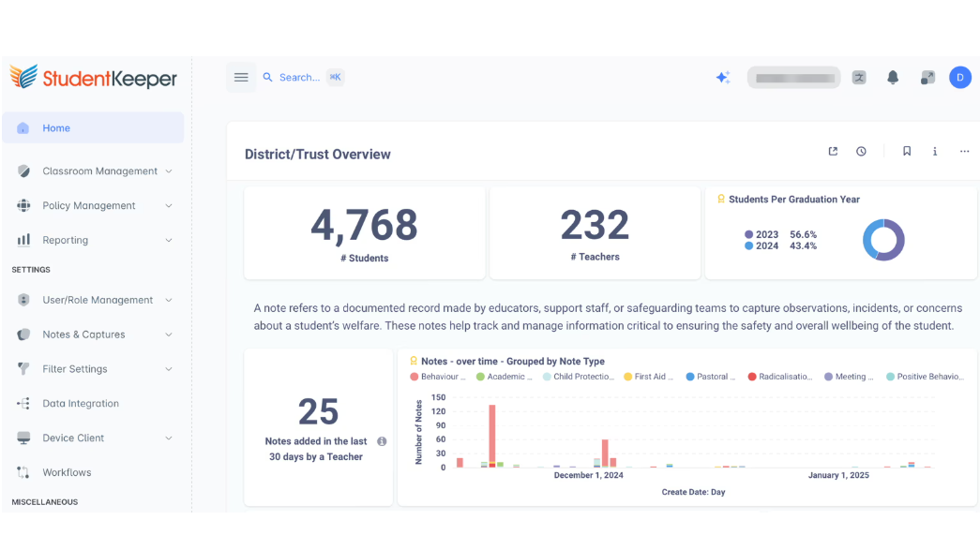Click the User/Role Management shield icon
The image size is (980, 550).
(x=23, y=300)
